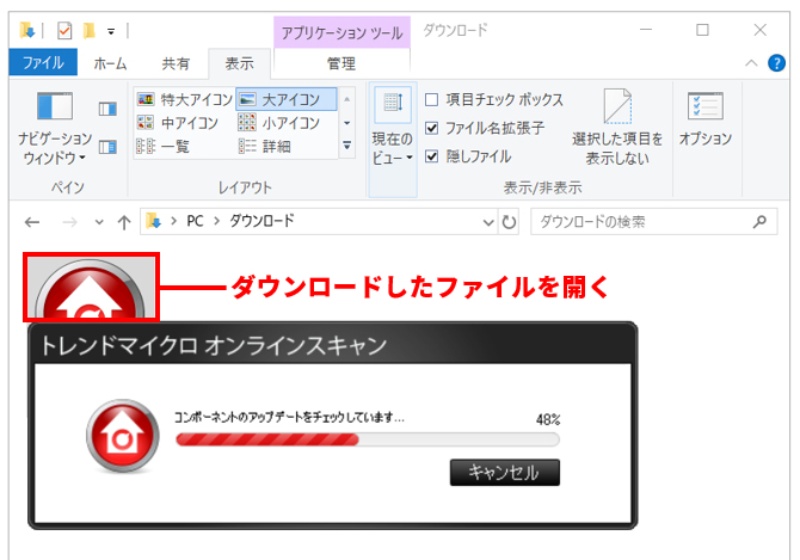Open the ファイル menu tab
Viewport: 800px width, 560px height.
click(43, 63)
